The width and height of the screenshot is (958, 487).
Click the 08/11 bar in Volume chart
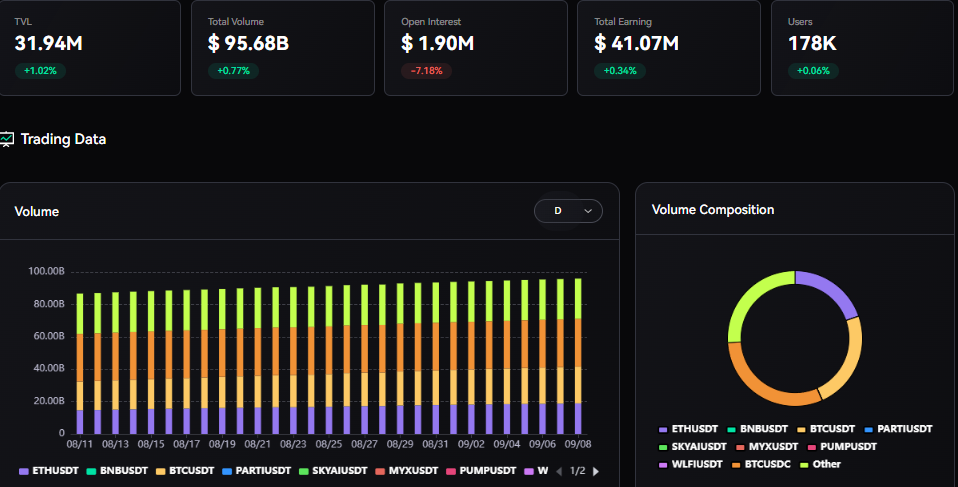(x=79, y=364)
